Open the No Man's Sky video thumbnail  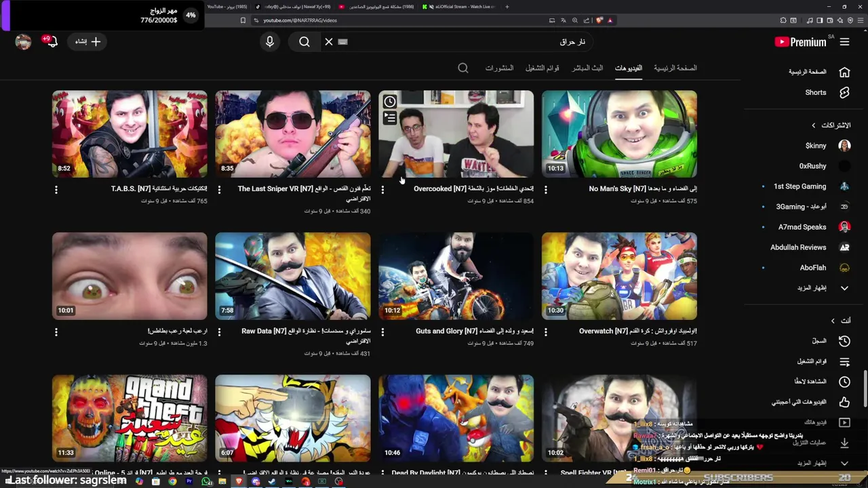click(619, 134)
